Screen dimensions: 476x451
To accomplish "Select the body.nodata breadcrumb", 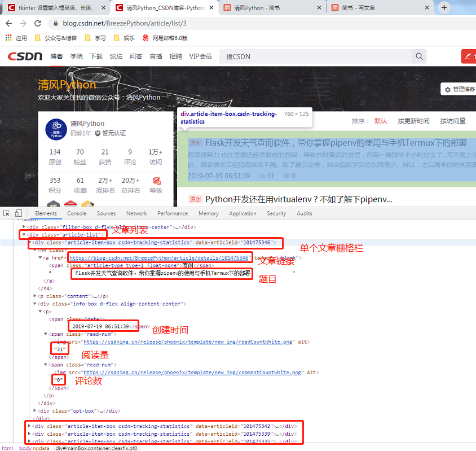I will (x=34, y=448).
